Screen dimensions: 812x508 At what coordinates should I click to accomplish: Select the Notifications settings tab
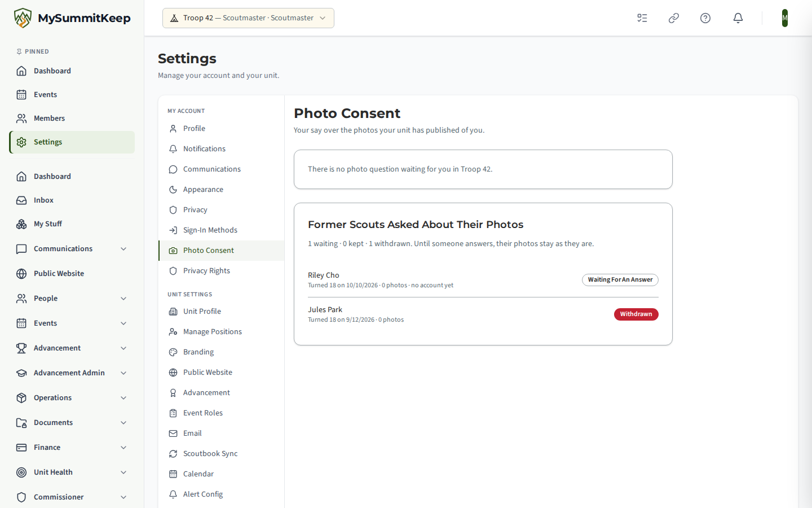click(x=221, y=149)
